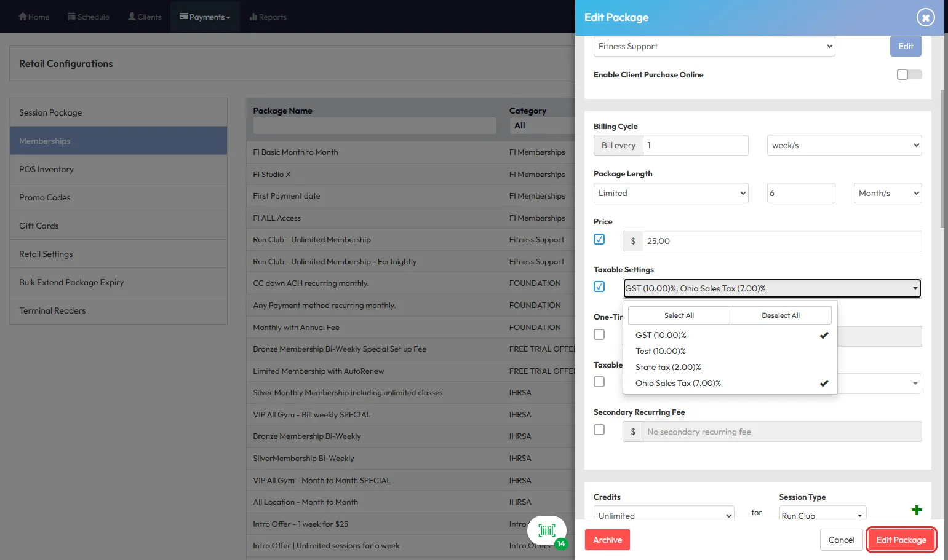Open the Fitness Support category dropdown
This screenshot has width=948, height=560.
[x=714, y=46]
